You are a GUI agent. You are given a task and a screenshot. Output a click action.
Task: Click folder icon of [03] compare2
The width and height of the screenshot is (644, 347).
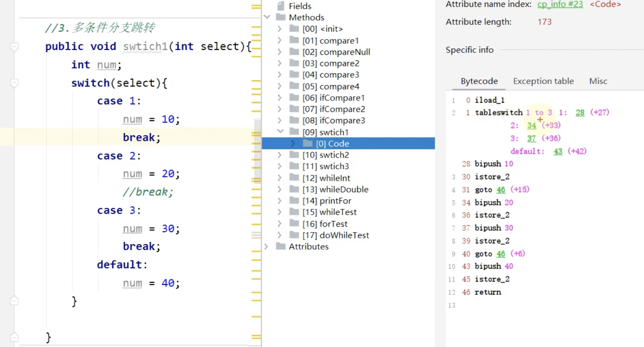(294, 63)
